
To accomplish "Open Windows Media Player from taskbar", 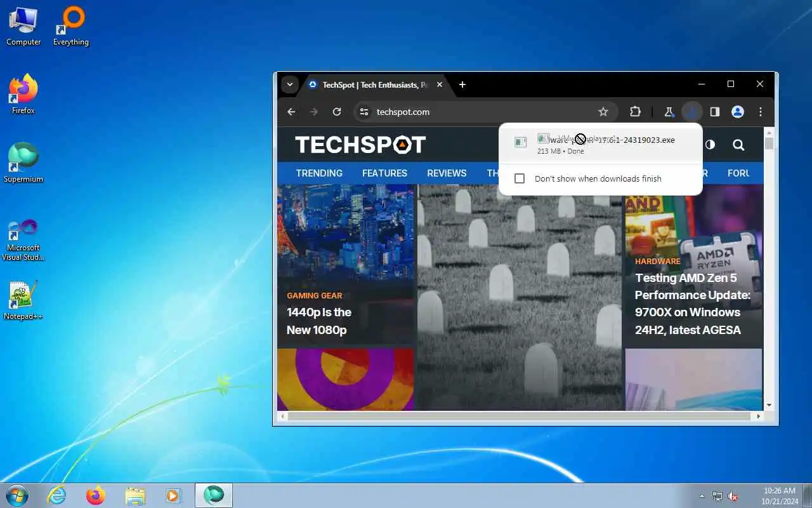I will coord(173,495).
